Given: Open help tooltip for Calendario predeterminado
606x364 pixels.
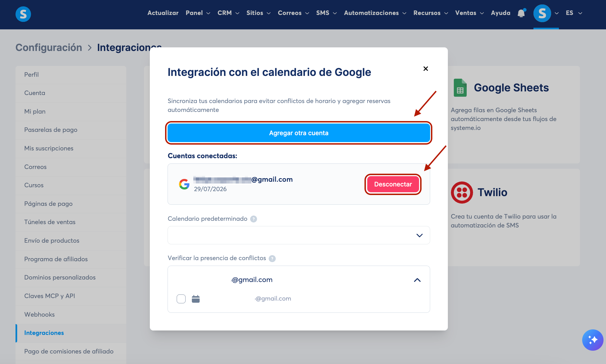Looking at the screenshot, I should click(253, 219).
